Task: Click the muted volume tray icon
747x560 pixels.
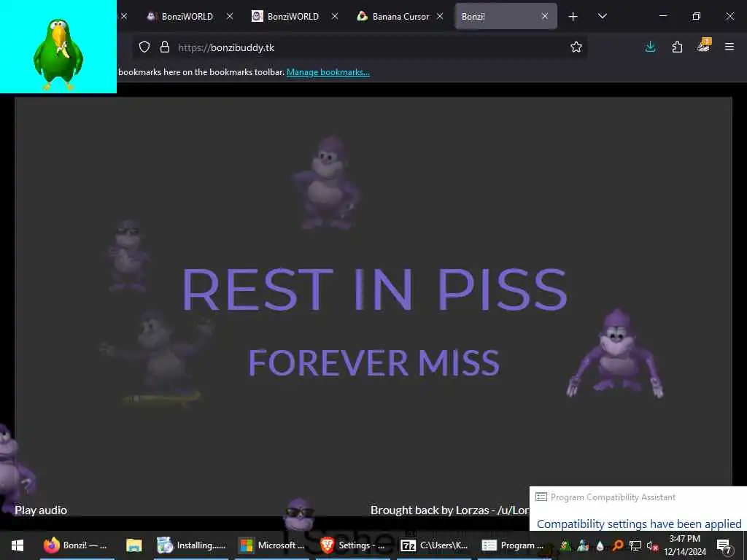Action: pyautogui.click(x=652, y=546)
